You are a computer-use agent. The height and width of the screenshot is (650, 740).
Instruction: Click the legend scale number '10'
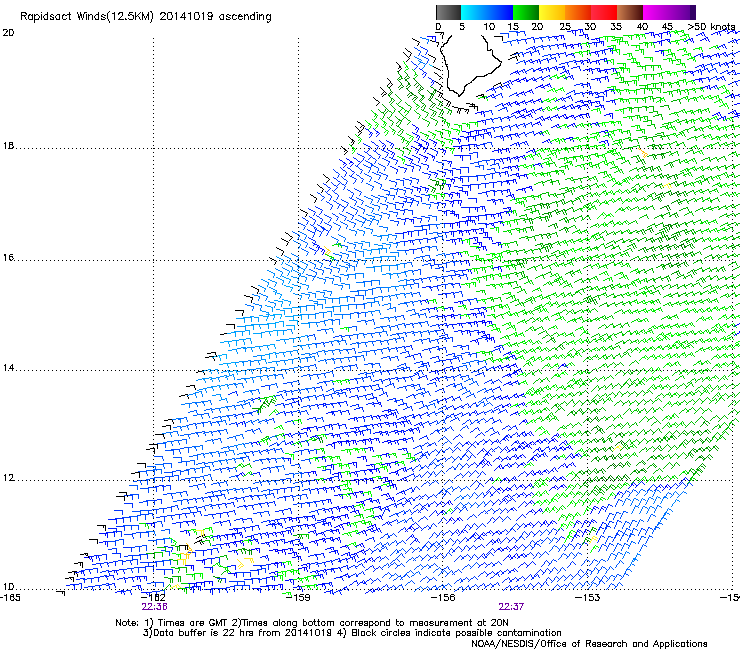click(x=489, y=27)
